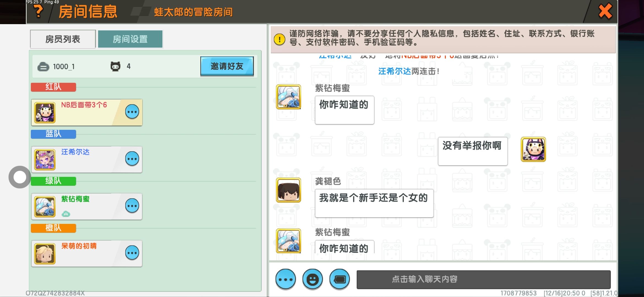Tap the floating white circle assistive button
The height and width of the screenshot is (297, 644).
[20, 177]
